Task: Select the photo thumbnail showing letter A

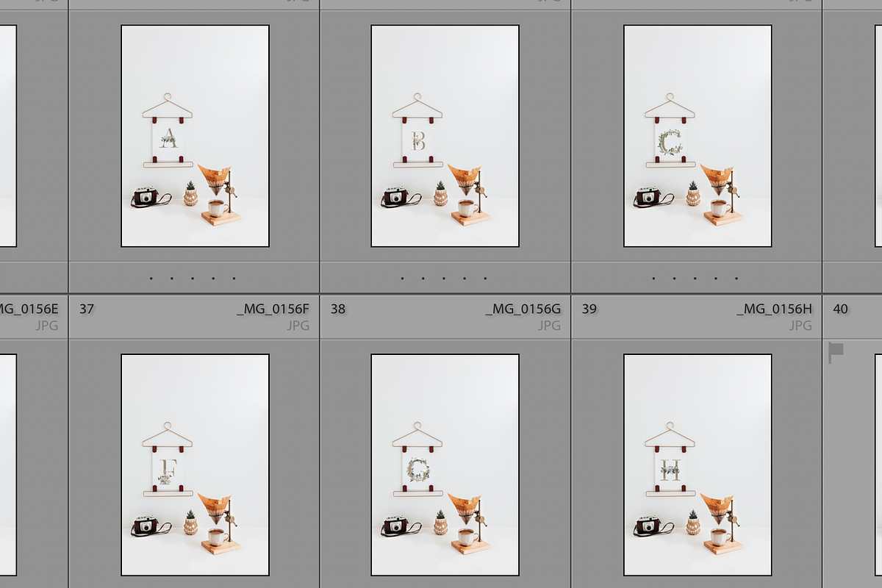Action: point(195,136)
